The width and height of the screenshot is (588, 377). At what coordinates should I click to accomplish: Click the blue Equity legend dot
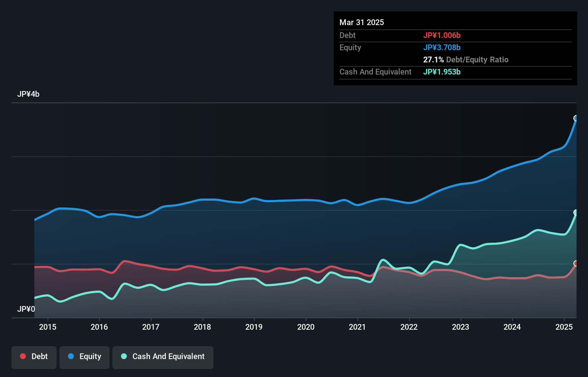point(71,356)
